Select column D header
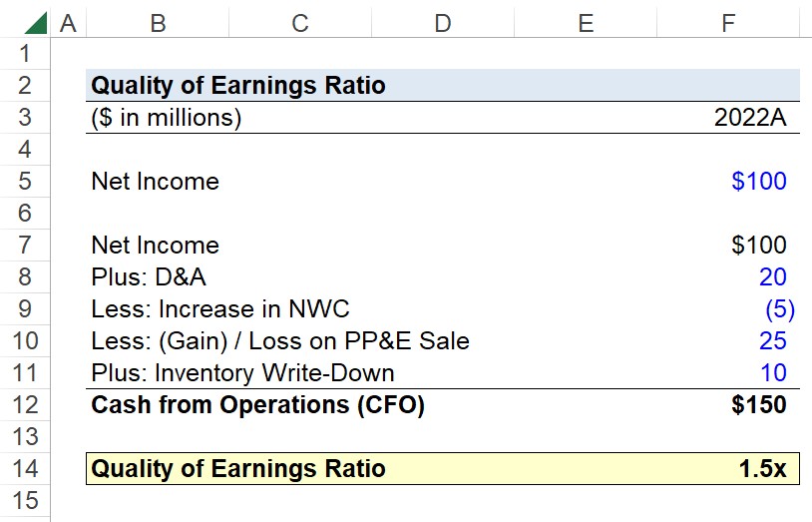This screenshot has height=522, width=812. (x=442, y=23)
